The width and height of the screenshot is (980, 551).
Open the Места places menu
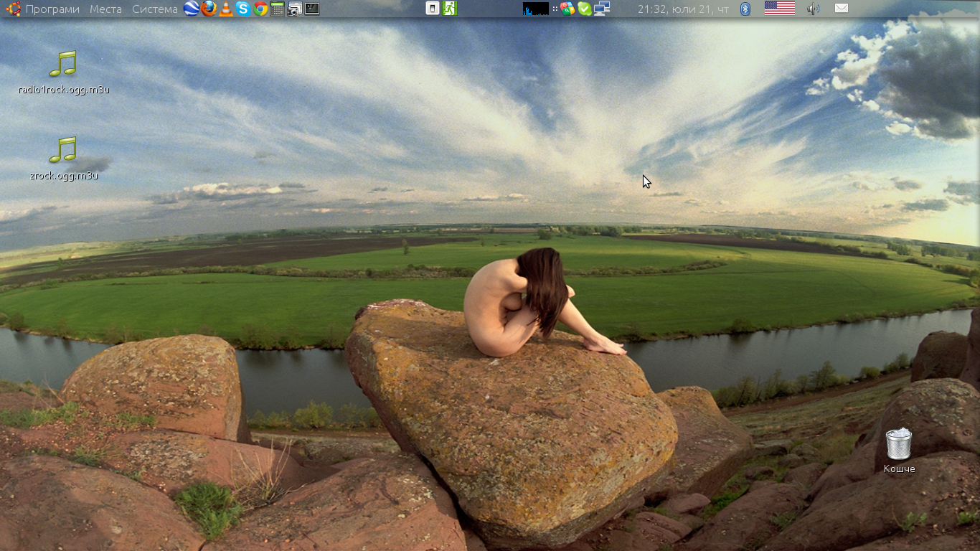point(105,9)
